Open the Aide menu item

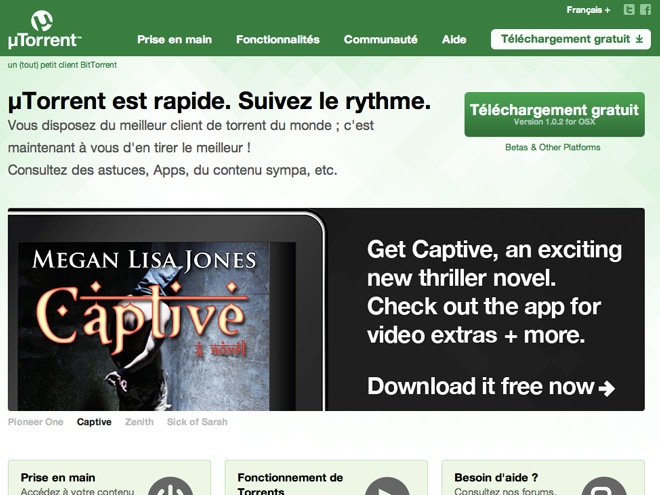pyautogui.click(x=454, y=40)
